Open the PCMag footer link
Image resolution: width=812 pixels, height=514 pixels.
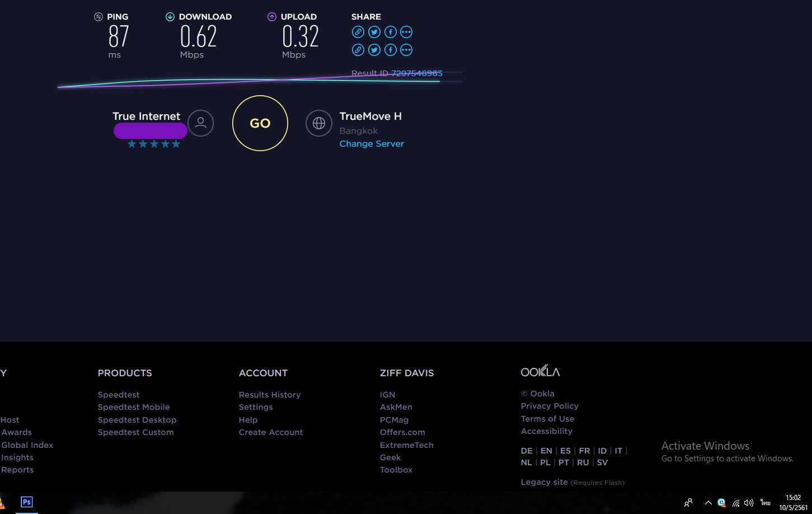pyautogui.click(x=394, y=420)
